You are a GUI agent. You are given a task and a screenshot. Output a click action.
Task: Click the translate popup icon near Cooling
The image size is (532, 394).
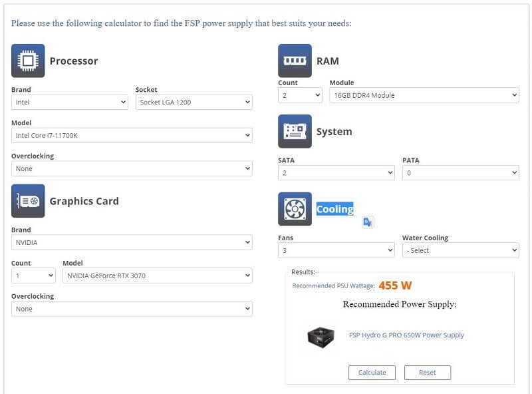[368, 222]
